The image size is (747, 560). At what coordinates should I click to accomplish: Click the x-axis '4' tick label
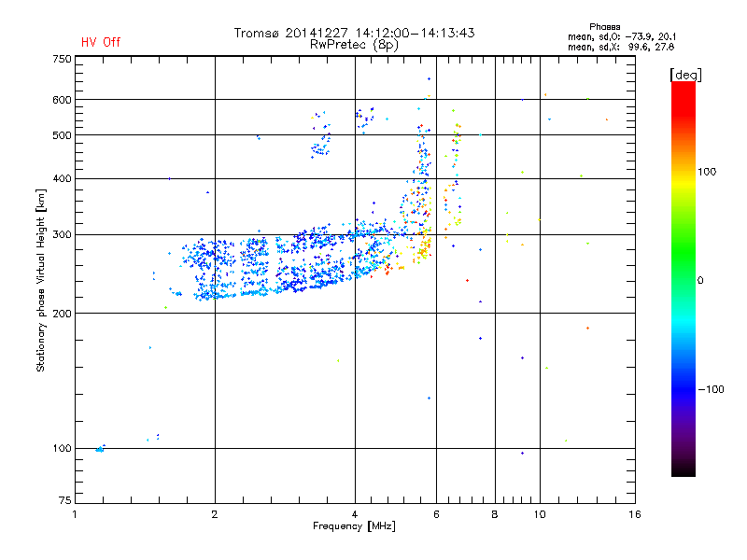tap(355, 514)
